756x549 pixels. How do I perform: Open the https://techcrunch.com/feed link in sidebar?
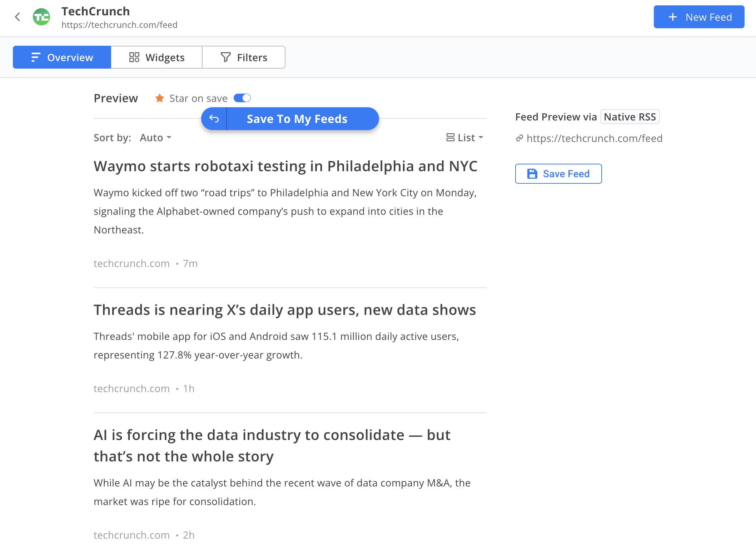coord(595,138)
